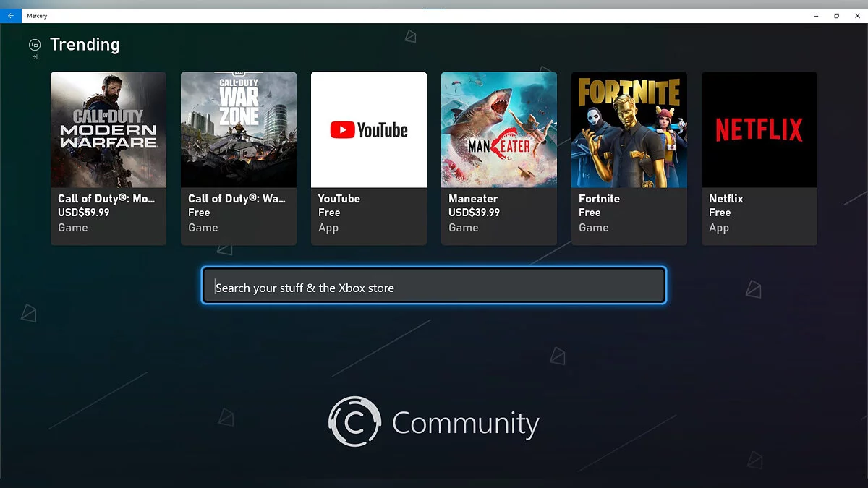Image resolution: width=868 pixels, height=488 pixels.
Task: Click the circular view icon beside Trending
Action: pyautogui.click(x=35, y=45)
